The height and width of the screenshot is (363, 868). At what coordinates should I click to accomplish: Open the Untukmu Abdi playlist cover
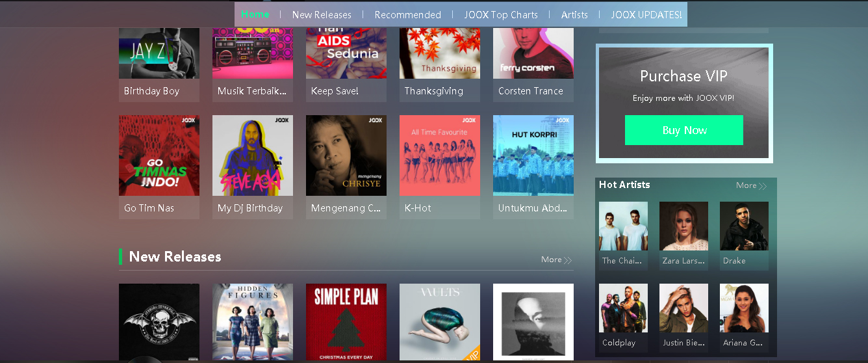pyautogui.click(x=533, y=155)
